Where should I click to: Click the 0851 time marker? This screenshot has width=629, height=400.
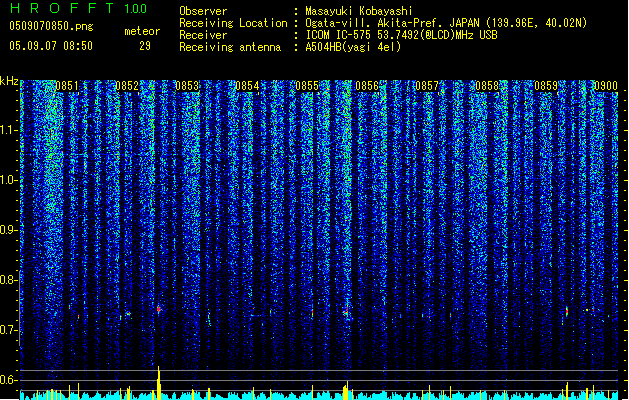(67, 86)
